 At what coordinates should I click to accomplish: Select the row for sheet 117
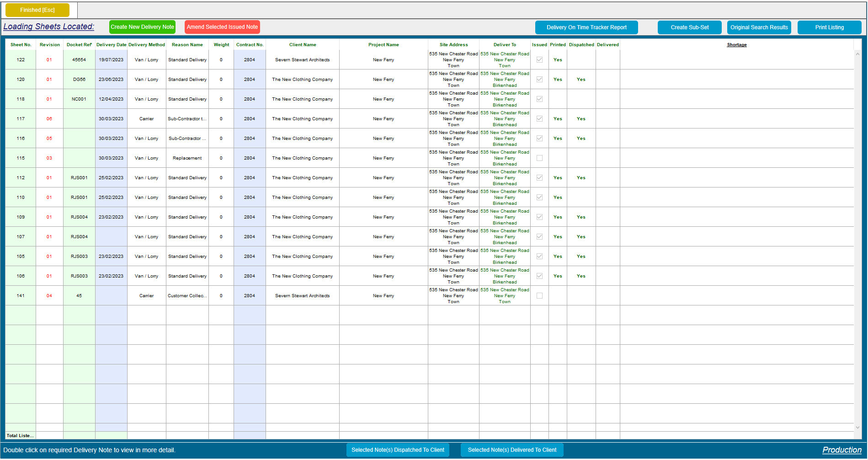click(21, 118)
